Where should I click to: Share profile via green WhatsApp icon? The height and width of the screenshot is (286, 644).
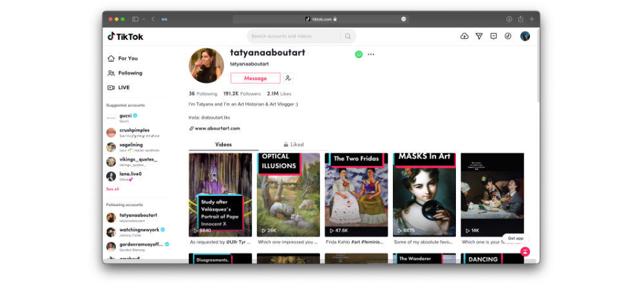359,54
